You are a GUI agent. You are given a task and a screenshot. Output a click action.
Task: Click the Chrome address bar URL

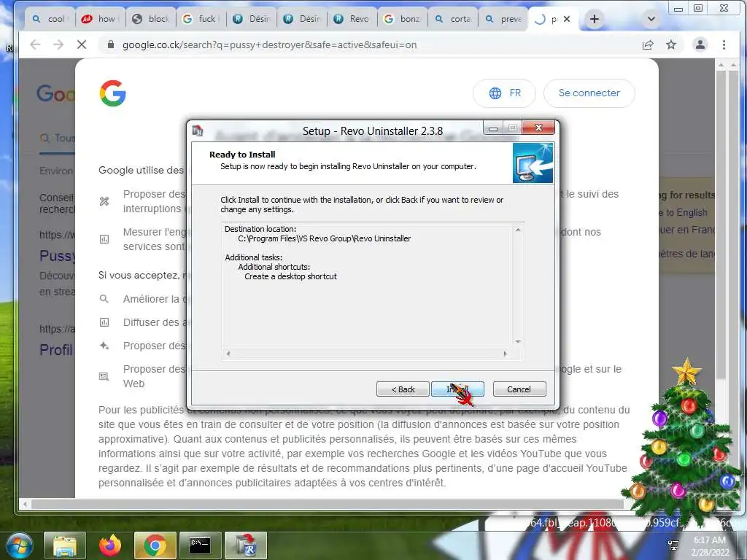[x=270, y=44]
